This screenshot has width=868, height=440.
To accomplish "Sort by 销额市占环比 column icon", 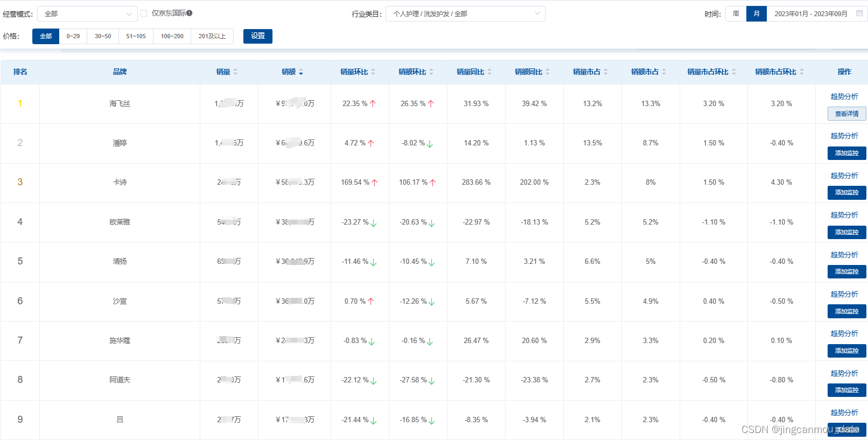I will [802, 72].
